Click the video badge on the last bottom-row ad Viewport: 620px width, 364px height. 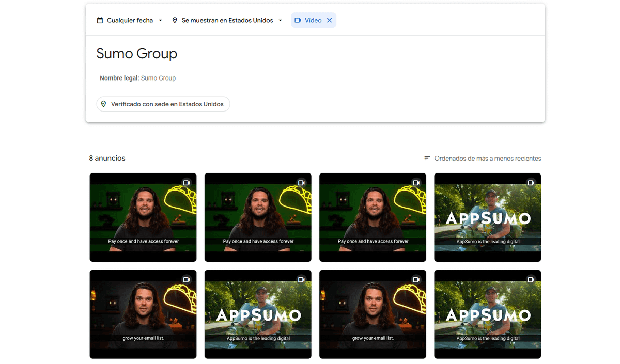click(x=531, y=279)
